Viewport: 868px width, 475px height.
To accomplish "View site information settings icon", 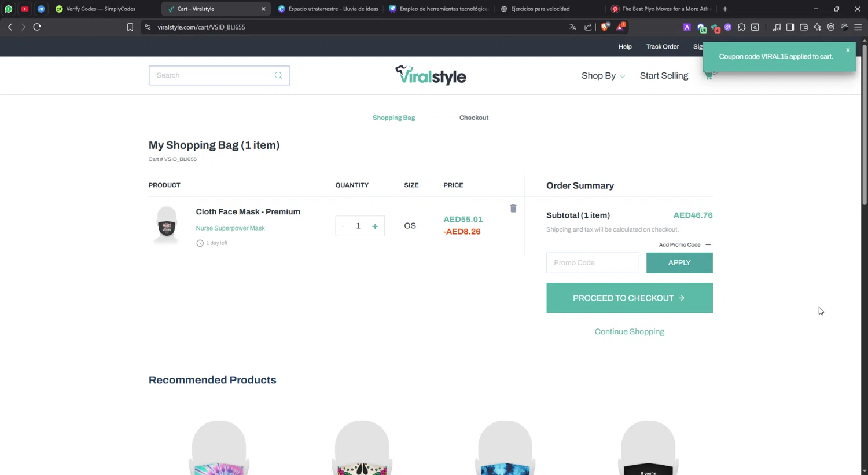I will [x=148, y=27].
